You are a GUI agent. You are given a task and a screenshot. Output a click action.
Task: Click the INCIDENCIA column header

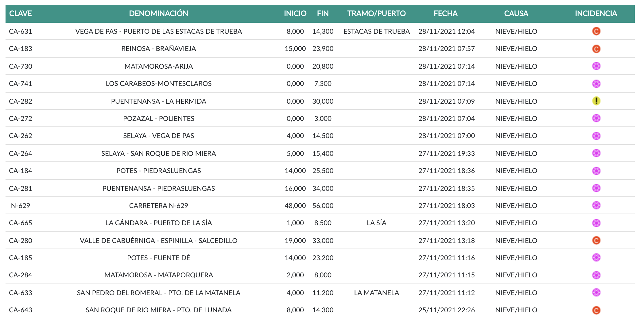click(x=596, y=13)
